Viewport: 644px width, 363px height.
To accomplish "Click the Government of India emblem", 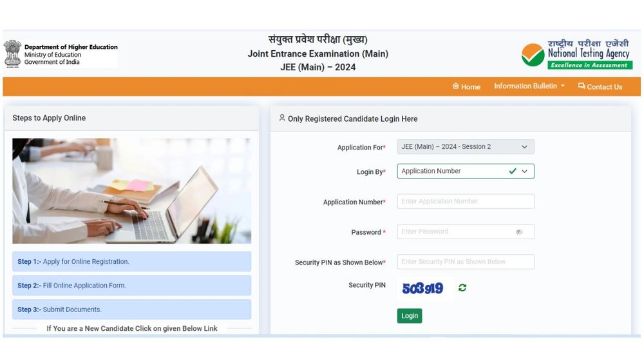I will pyautogui.click(x=13, y=54).
